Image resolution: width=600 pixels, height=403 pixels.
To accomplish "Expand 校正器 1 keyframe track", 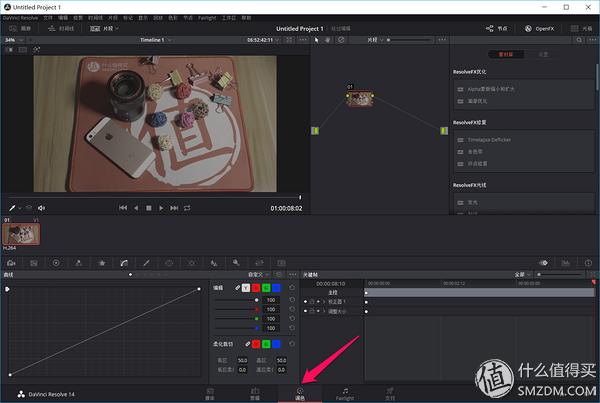I will pyautogui.click(x=322, y=301).
